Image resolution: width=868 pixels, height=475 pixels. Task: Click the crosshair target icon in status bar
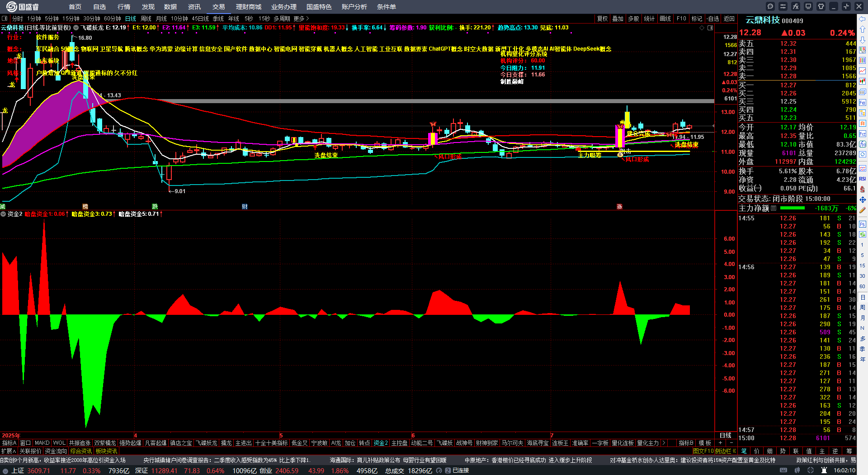click(811, 470)
